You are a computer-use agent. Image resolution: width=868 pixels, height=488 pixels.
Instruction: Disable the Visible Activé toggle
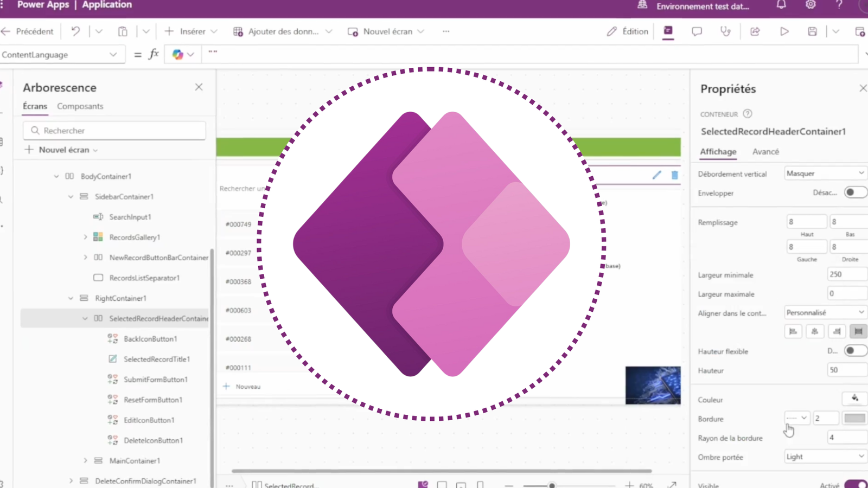tap(855, 484)
